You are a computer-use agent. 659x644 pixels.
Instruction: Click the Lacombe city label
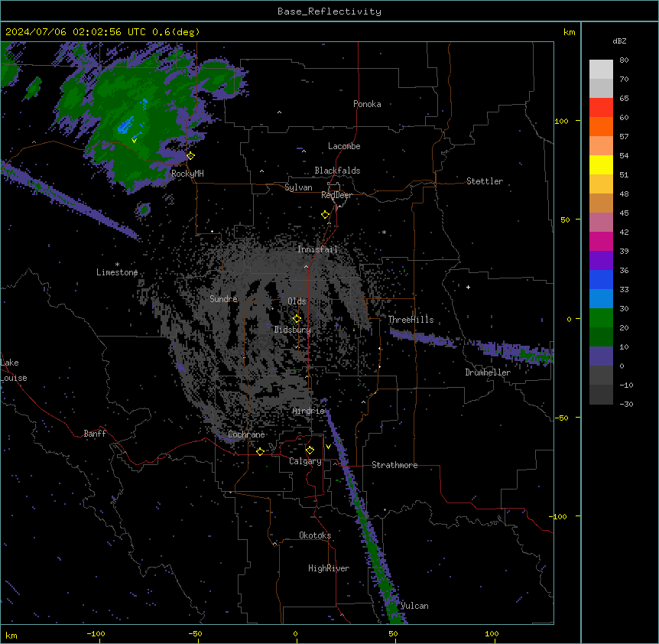[344, 146]
